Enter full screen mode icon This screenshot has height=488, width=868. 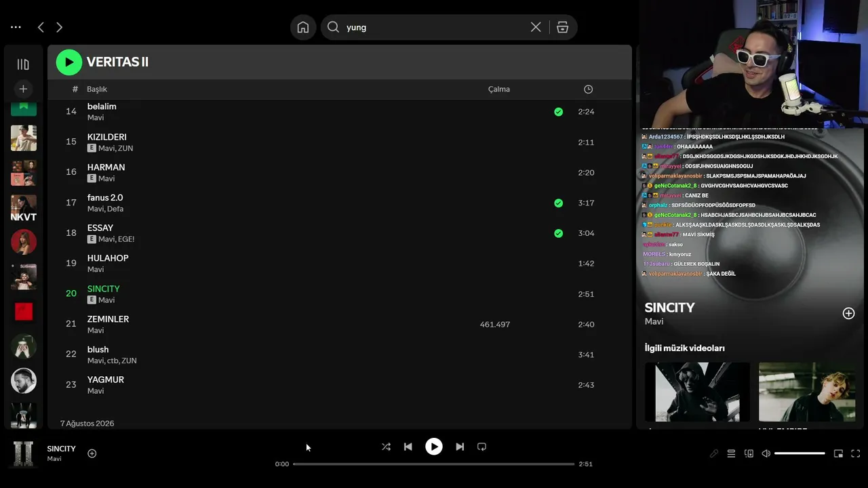pyautogui.click(x=856, y=453)
